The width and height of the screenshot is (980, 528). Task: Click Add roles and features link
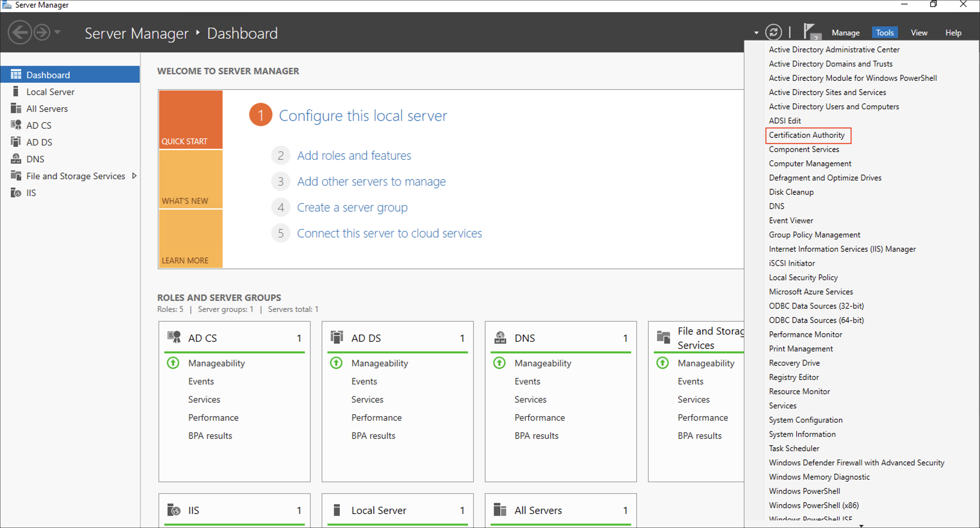(354, 155)
